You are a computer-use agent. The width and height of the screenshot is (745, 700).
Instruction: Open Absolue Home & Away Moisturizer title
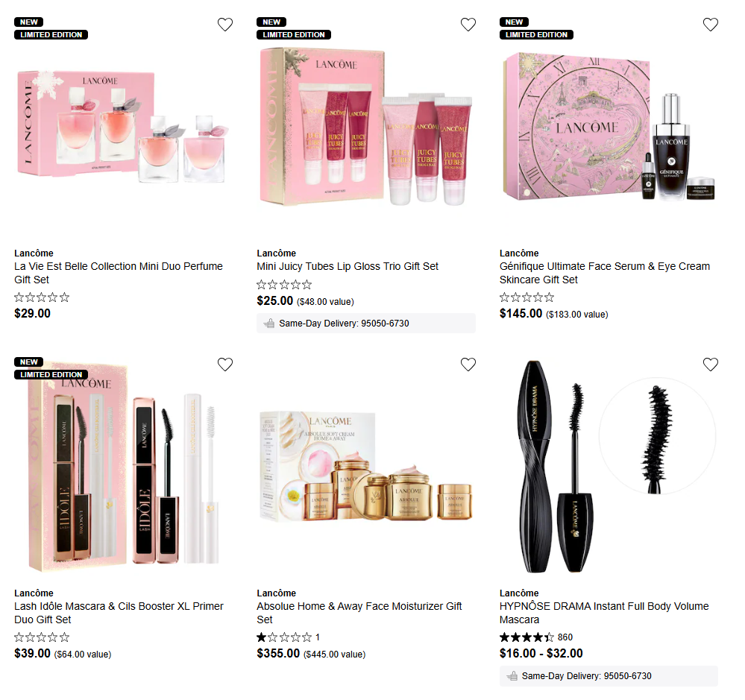[x=359, y=613]
